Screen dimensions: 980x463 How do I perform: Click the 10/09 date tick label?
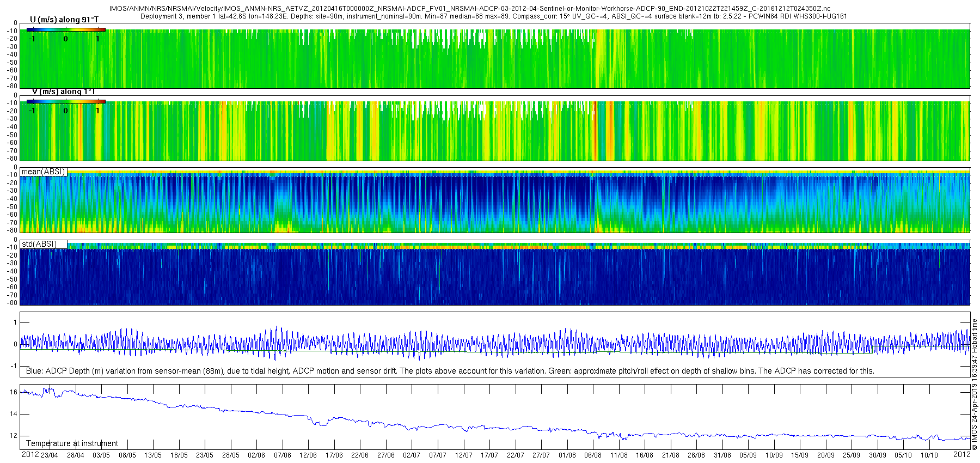[x=774, y=455]
